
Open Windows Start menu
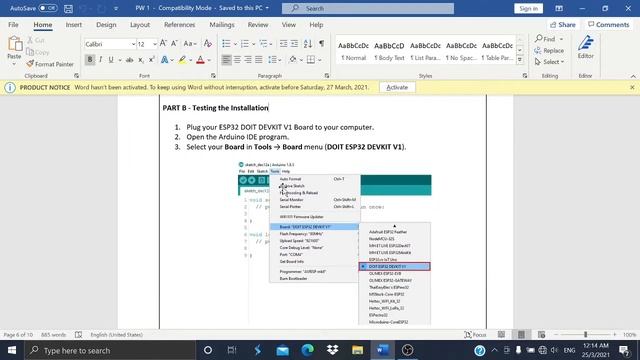pyautogui.click(x=12, y=350)
